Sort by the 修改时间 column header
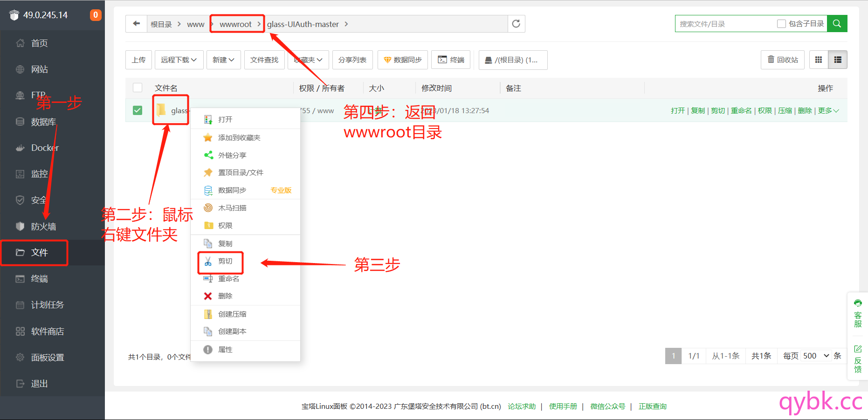 [x=436, y=88]
